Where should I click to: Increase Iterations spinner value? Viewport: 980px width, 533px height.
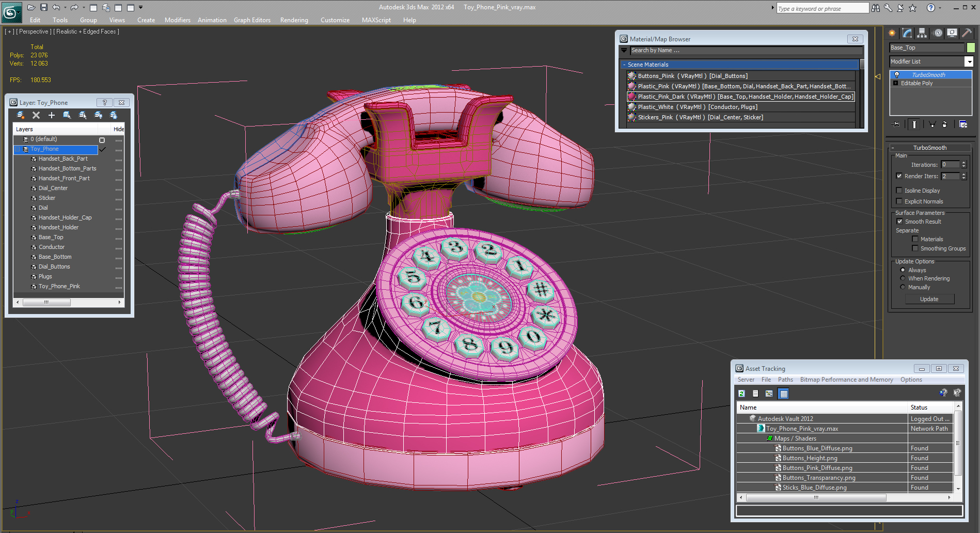tap(963, 163)
